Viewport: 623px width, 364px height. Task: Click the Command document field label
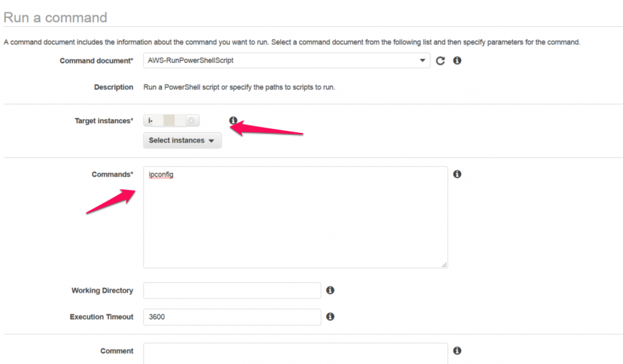point(96,61)
